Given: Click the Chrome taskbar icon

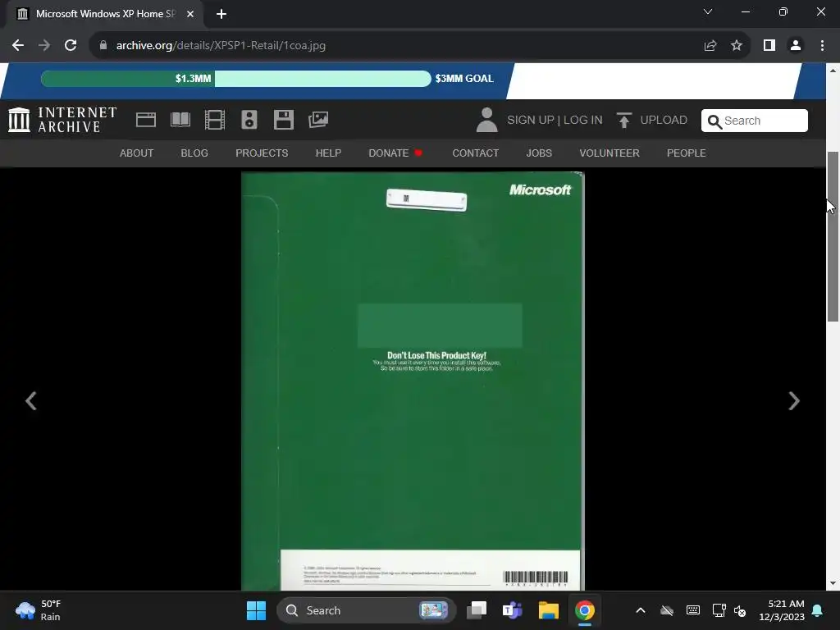Looking at the screenshot, I should click(585, 610).
